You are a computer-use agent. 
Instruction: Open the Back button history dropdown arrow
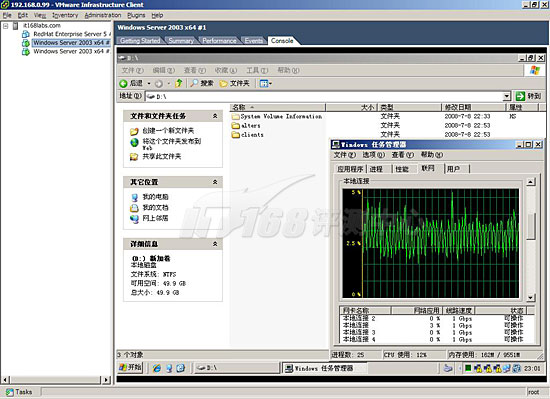click(x=149, y=83)
